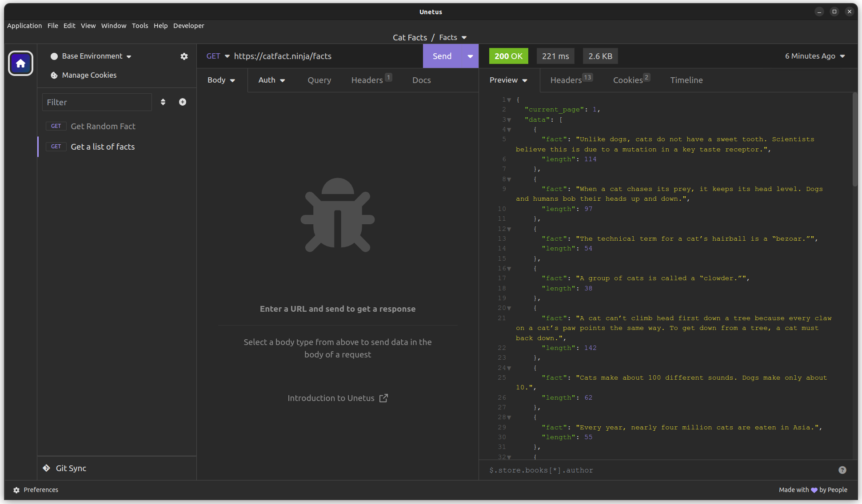
Task: Switch to the Cookies response tab
Action: pyautogui.click(x=631, y=80)
